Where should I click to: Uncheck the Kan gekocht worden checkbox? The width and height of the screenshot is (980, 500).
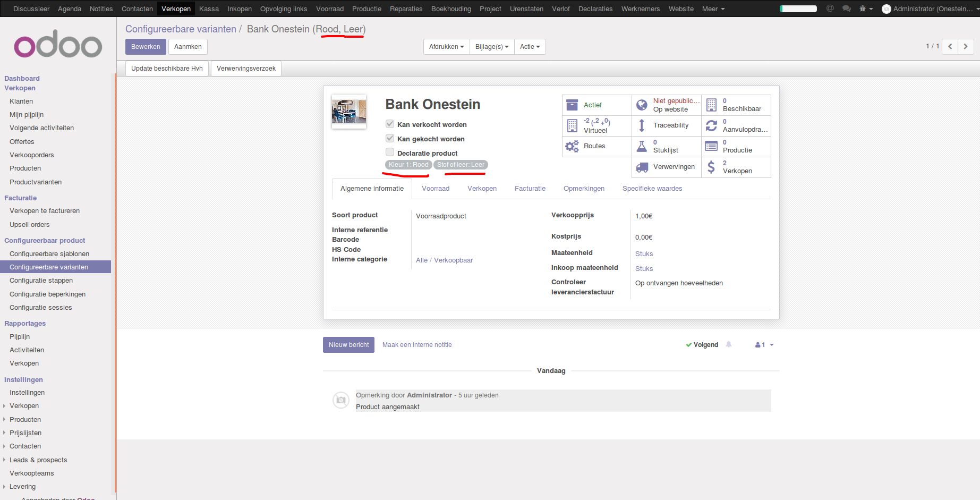tap(390, 138)
